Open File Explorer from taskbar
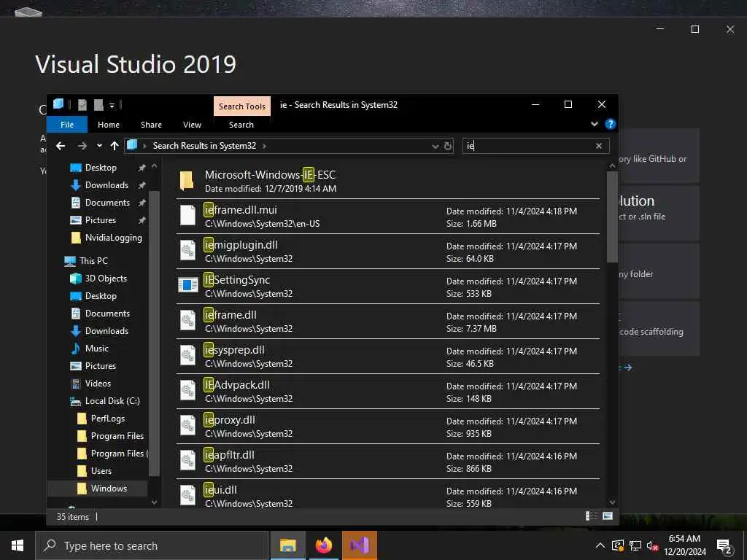747x560 pixels. point(287,545)
